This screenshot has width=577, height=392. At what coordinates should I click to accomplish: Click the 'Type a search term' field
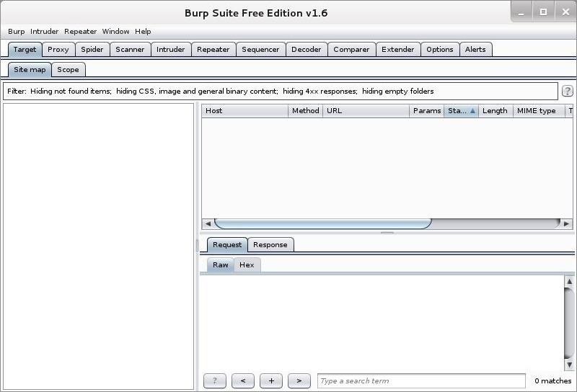point(421,380)
